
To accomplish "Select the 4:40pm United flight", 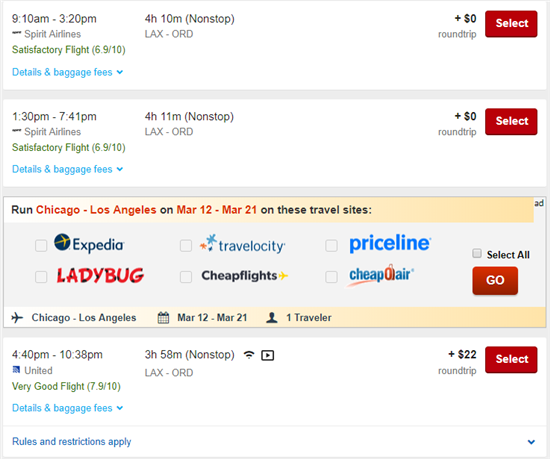I will tap(511, 359).
